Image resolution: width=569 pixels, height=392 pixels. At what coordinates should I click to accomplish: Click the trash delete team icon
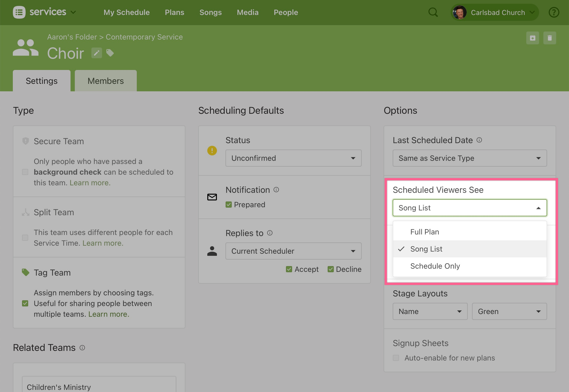click(x=549, y=38)
